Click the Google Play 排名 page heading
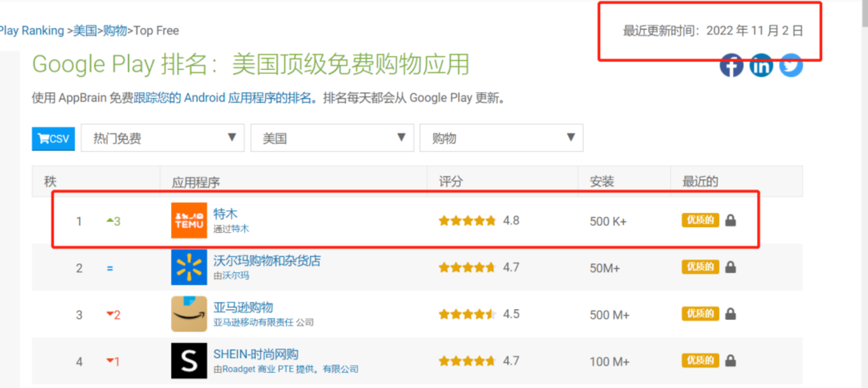The image size is (868, 388). tap(251, 65)
